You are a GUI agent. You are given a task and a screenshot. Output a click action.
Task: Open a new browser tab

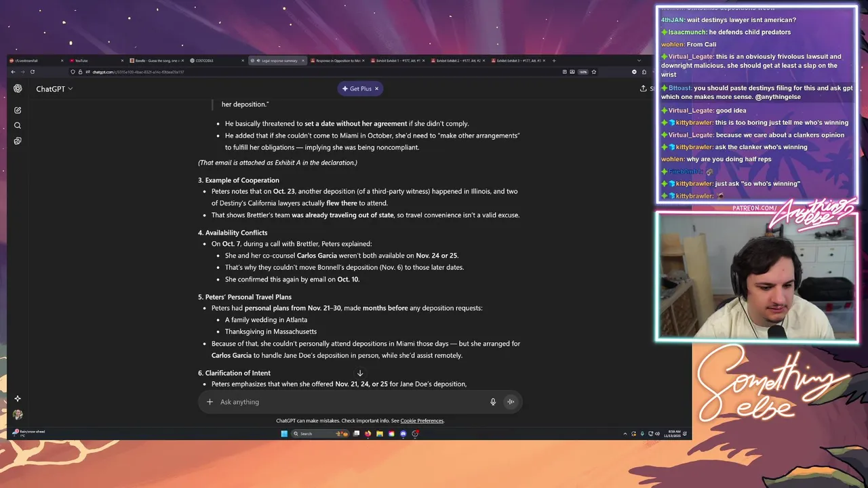[553, 60]
